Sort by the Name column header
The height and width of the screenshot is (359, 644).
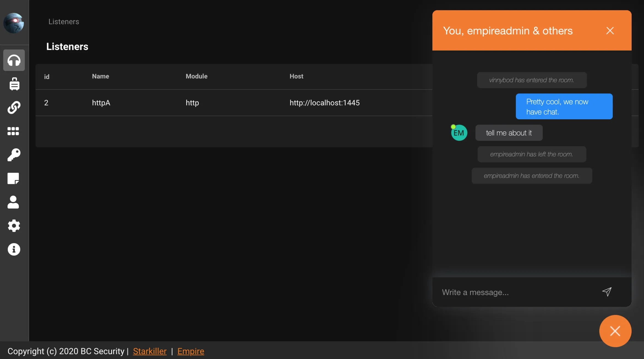click(100, 76)
